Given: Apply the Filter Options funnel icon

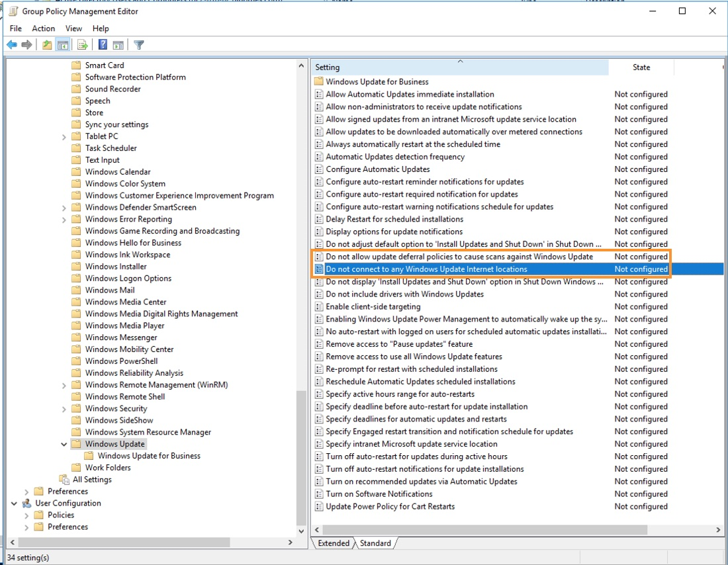Looking at the screenshot, I should 138,44.
